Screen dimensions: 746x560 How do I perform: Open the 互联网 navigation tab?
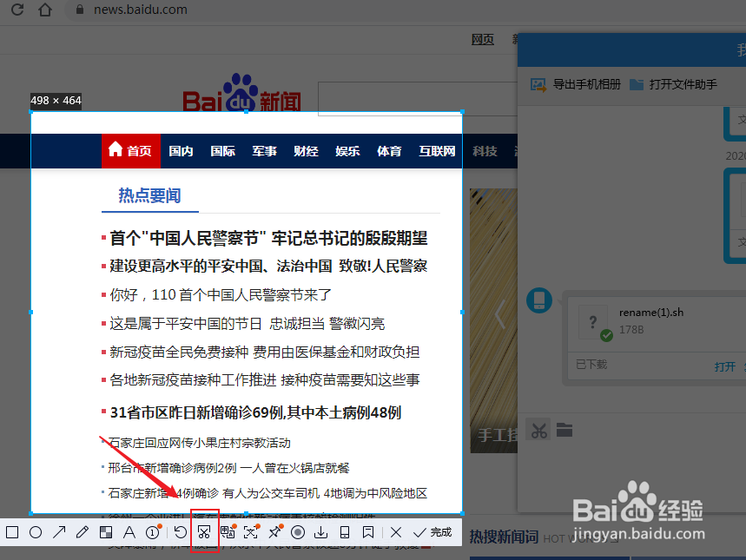coord(437,151)
